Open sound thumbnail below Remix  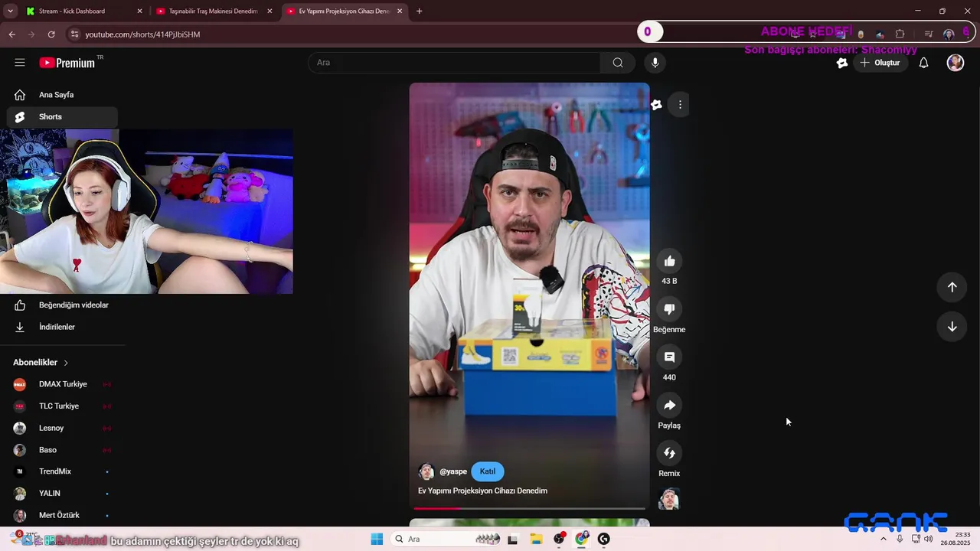(669, 499)
